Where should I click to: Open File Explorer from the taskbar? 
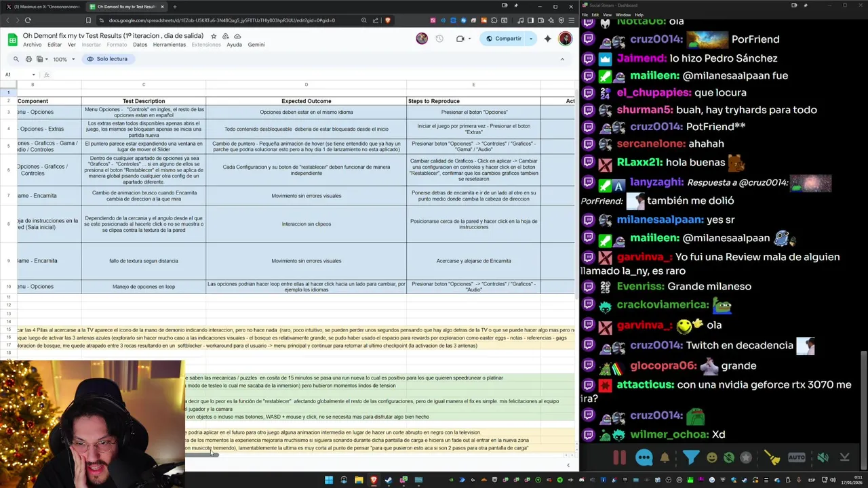click(359, 481)
